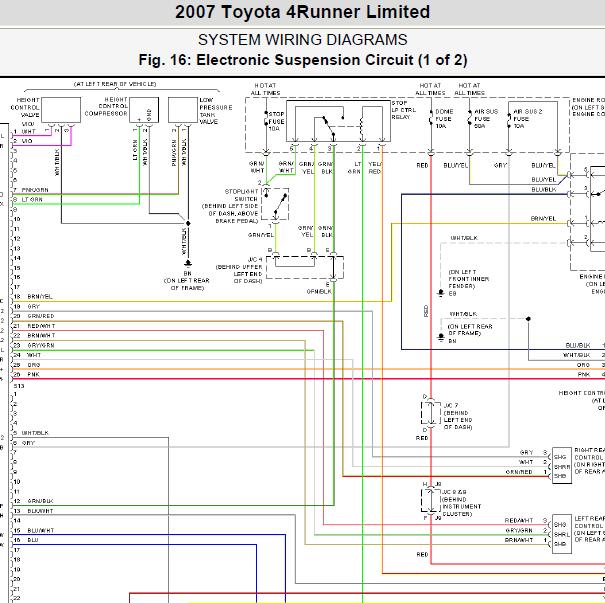Click pin 20 "GRN/RED" wire label

(x=41, y=316)
